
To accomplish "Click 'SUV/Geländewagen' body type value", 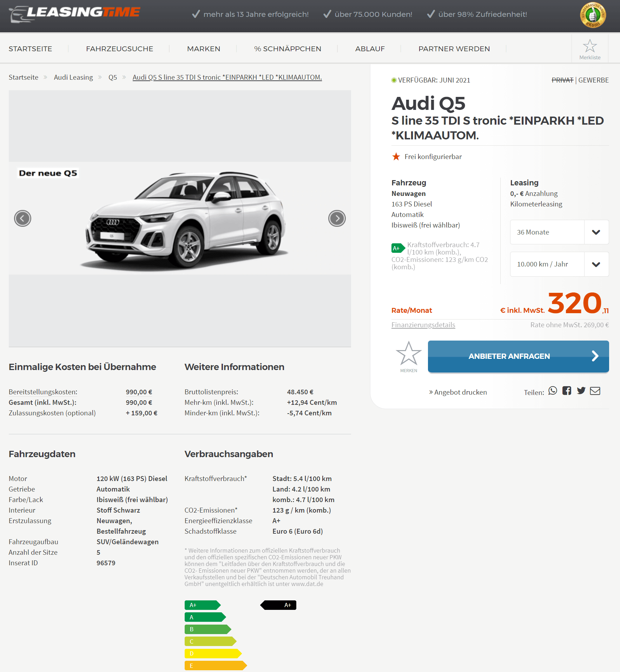I will point(127,542).
